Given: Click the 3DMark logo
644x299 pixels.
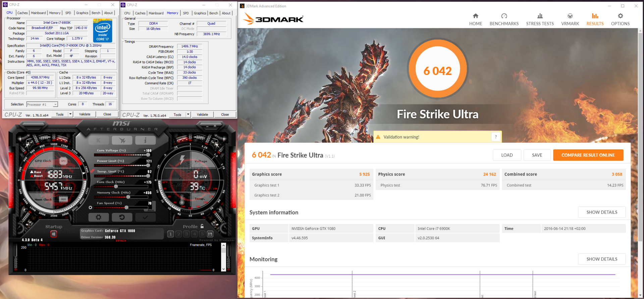Looking at the screenshot, I should click(273, 19).
